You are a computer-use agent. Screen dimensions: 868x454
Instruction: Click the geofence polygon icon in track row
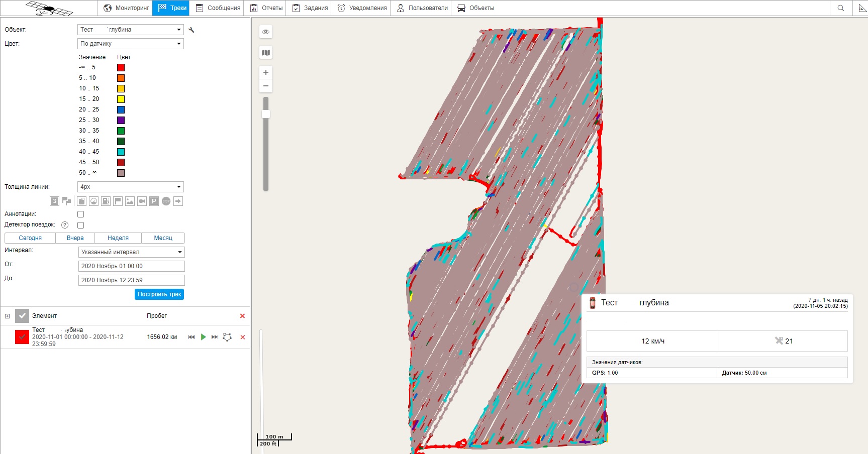tap(227, 337)
